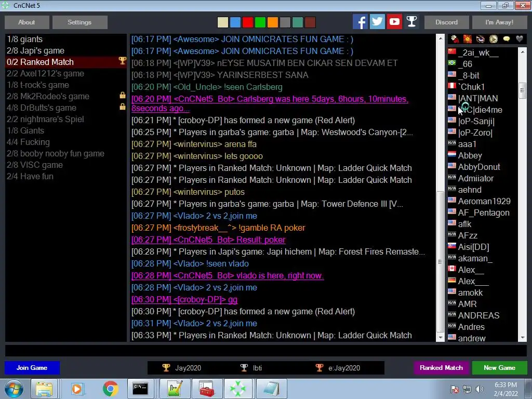Click the round emblem game filter icon
The image size is (532, 399).
tap(494, 39)
